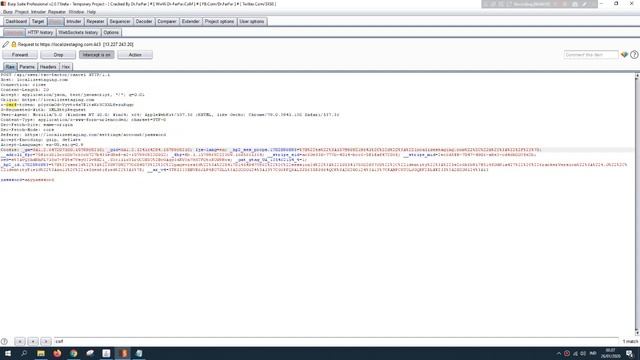This screenshot has height=360, width=640.
Task: Open the WebSockets history sub-tab
Action: click(x=78, y=33)
